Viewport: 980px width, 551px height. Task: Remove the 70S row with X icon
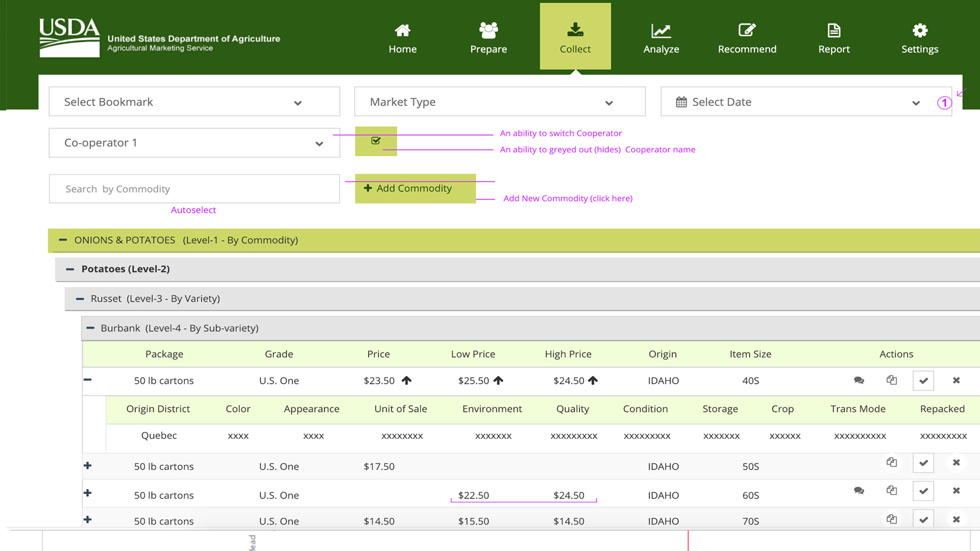tap(957, 519)
